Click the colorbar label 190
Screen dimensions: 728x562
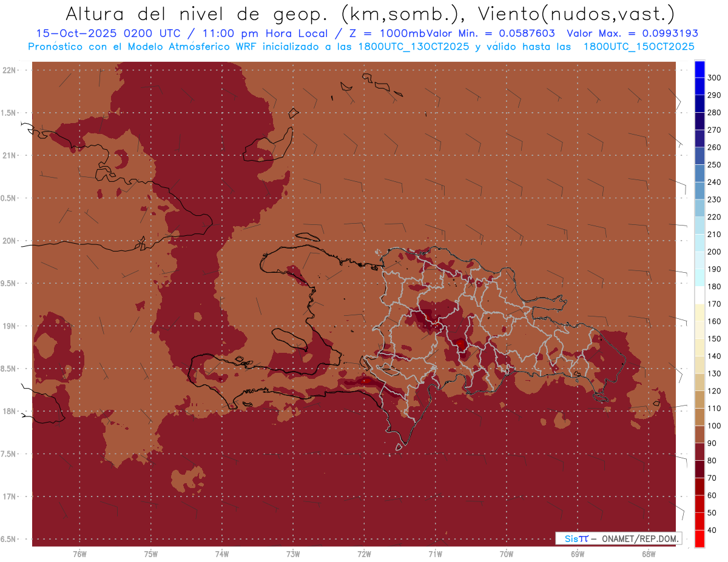point(713,269)
